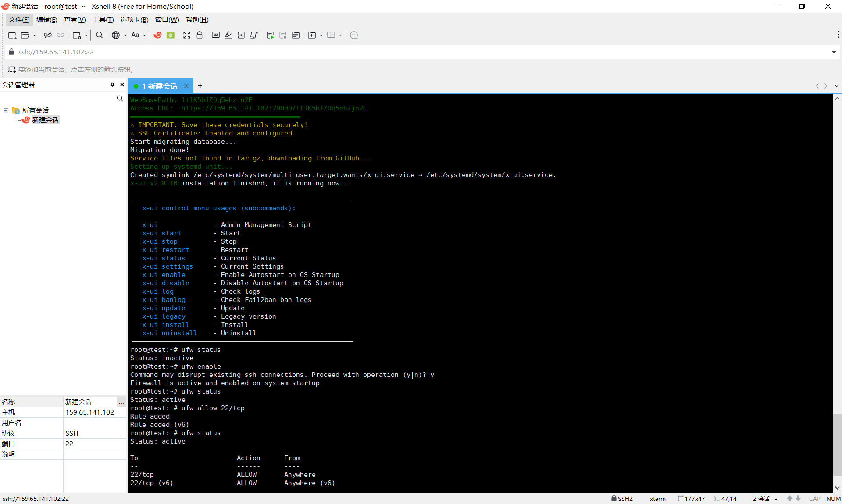Toggle fullscreen mode icon
842x504 pixels.
(x=187, y=35)
